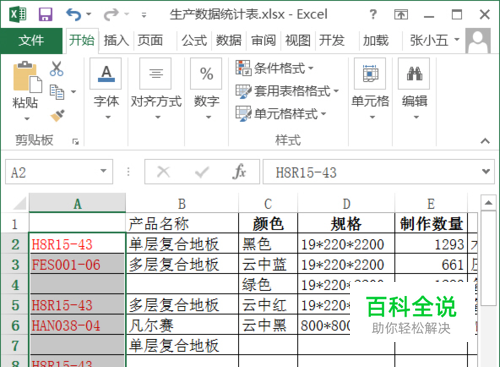Click cell containing HAN038-04
This screenshot has width=500, height=367.
(77, 325)
